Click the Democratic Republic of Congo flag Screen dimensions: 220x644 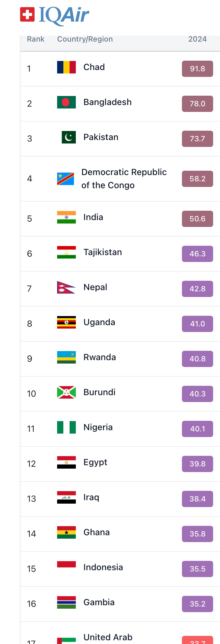coord(66,179)
